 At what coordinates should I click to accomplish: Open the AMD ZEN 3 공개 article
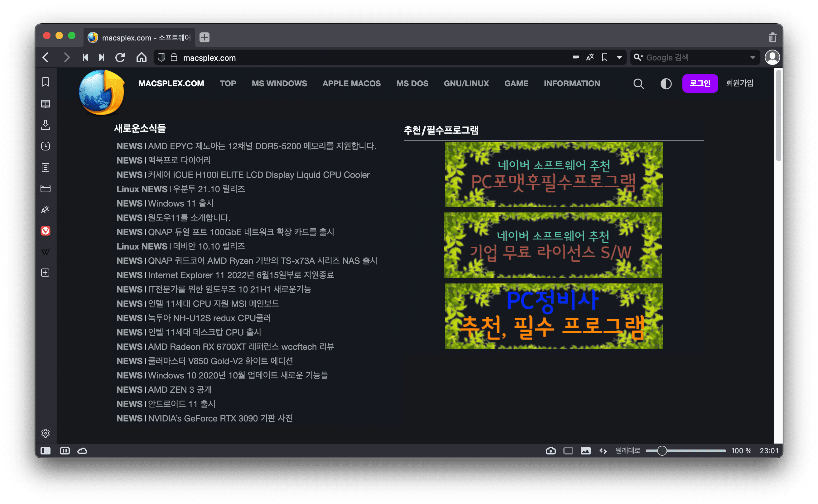(x=180, y=390)
